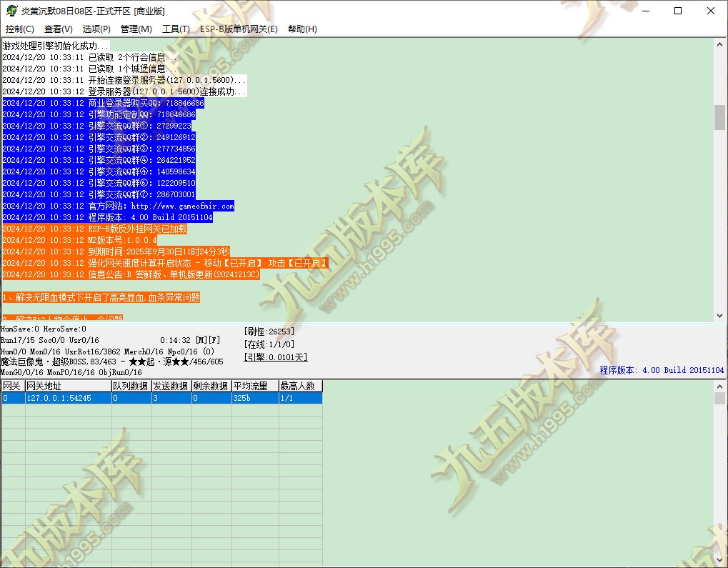This screenshot has width=728, height=568.
Task: Click the 325b average traffic cell
Action: tap(255, 398)
